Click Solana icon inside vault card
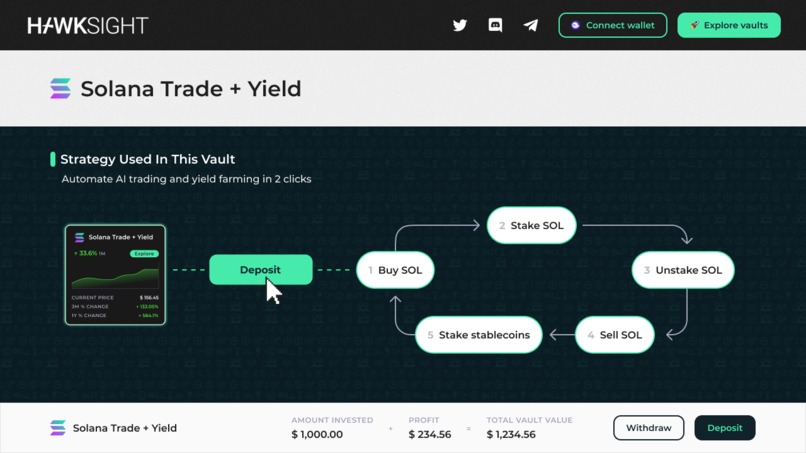Image resolution: width=806 pixels, height=453 pixels. point(79,237)
